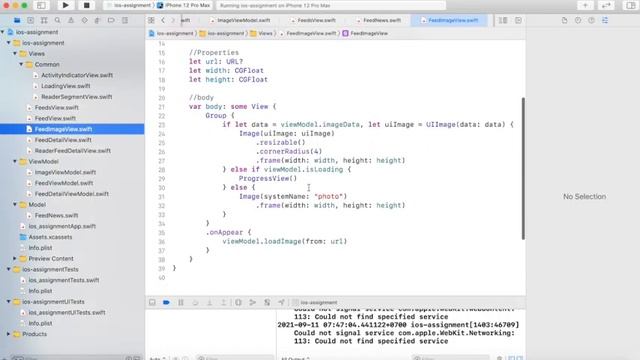Open the Project navigator folder icon
This screenshot has height=360, width=640.
17,20
